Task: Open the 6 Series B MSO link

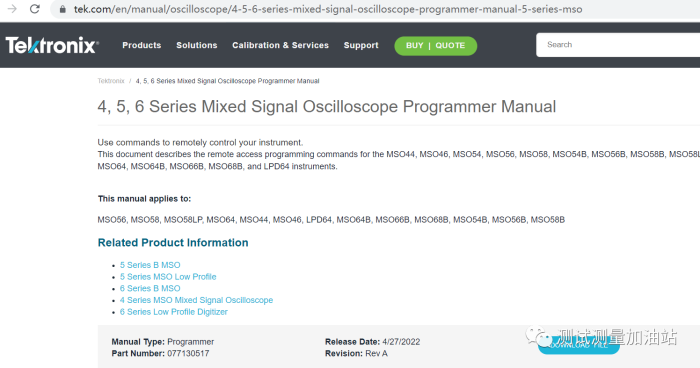Action: 150,288
